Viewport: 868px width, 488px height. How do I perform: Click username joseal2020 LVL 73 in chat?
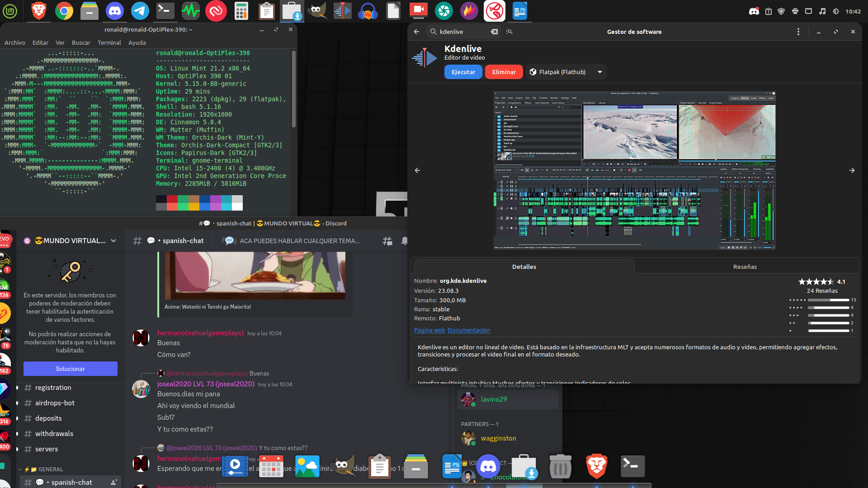(x=206, y=384)
